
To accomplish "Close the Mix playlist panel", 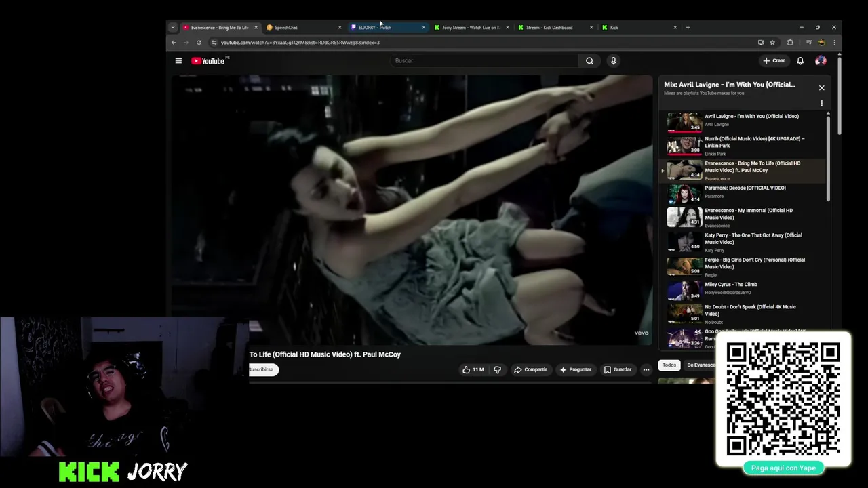I will click(x=821, y=88).
